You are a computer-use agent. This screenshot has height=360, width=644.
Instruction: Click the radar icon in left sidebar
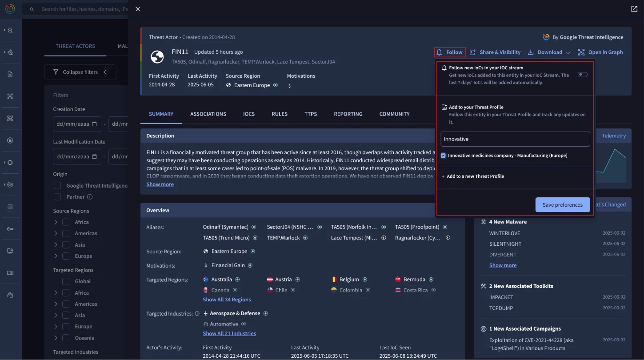(x=10, y=184)
